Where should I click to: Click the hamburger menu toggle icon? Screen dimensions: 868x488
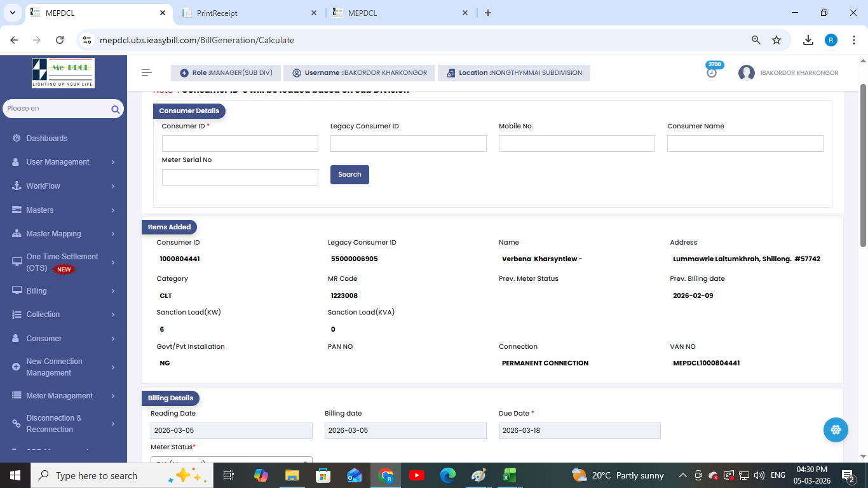tap(147, 73)
